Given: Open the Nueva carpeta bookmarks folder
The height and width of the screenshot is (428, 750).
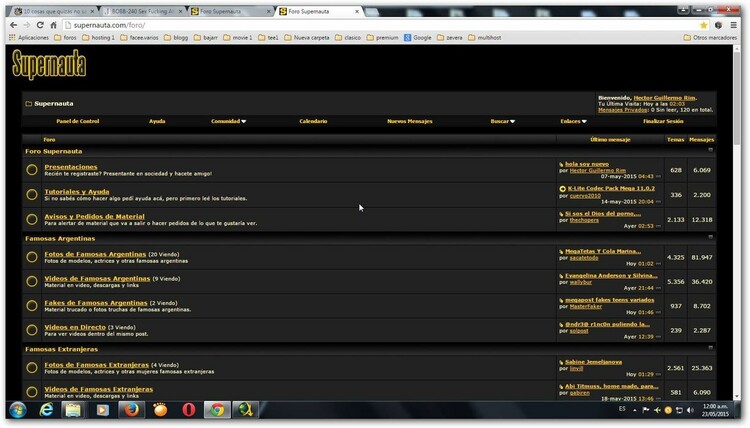Looking at the screenshot, I should [307, 37].
